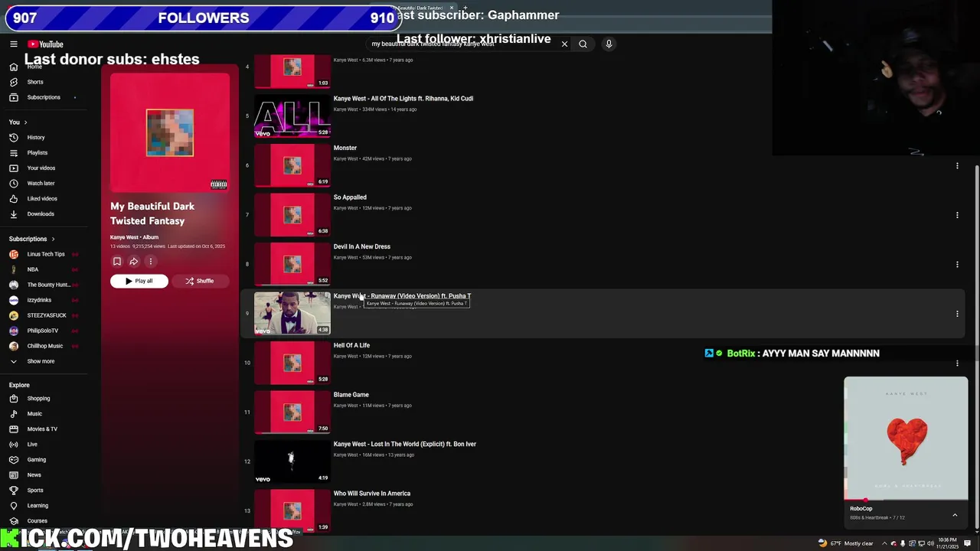The image size is (980, 551).
Task: Shuffle the album playlist
Action: click(x=199, y=281)
